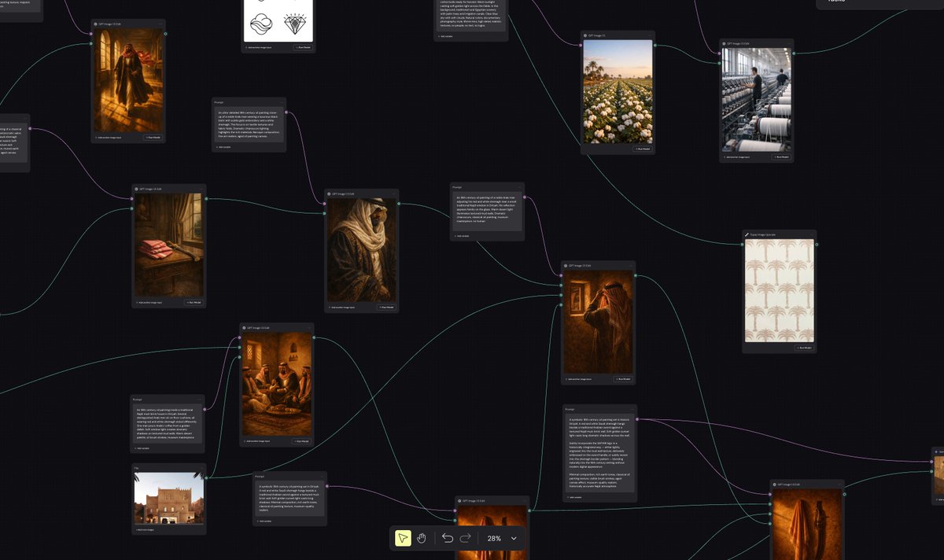Add variable to the cotton field prompt node
This screenshot has height=560, width=944.
click(446, 36)
